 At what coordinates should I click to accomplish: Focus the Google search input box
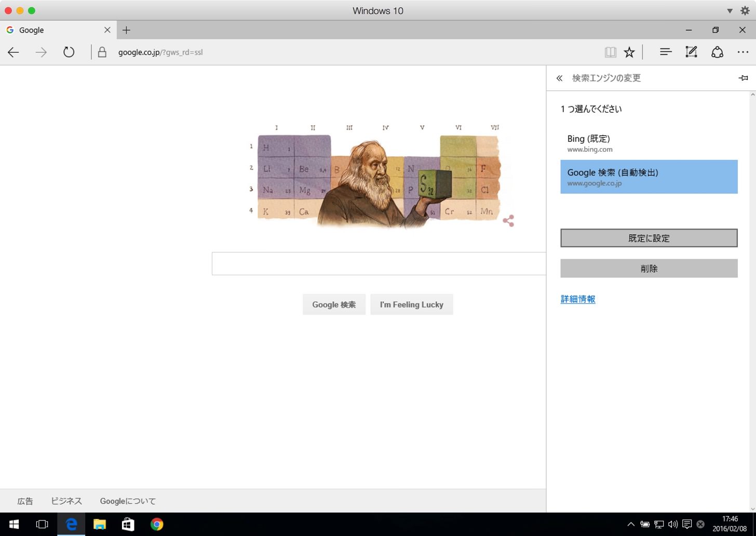coord(379,263)
